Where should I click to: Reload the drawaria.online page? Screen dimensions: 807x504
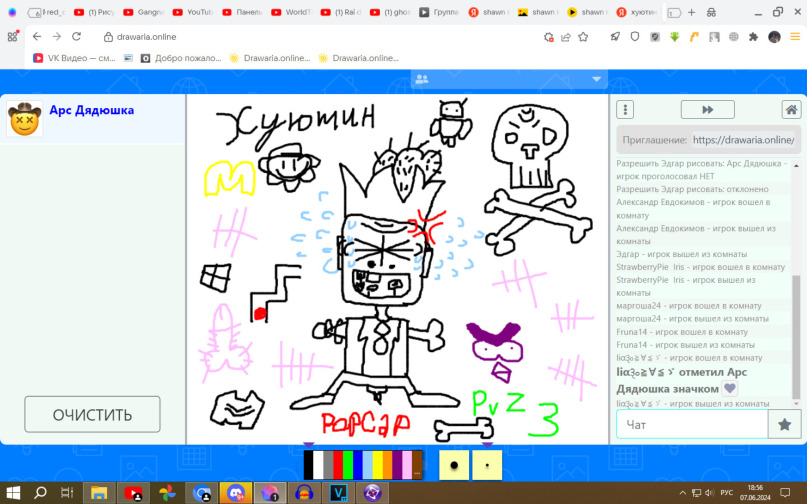(x=77, y=37)
